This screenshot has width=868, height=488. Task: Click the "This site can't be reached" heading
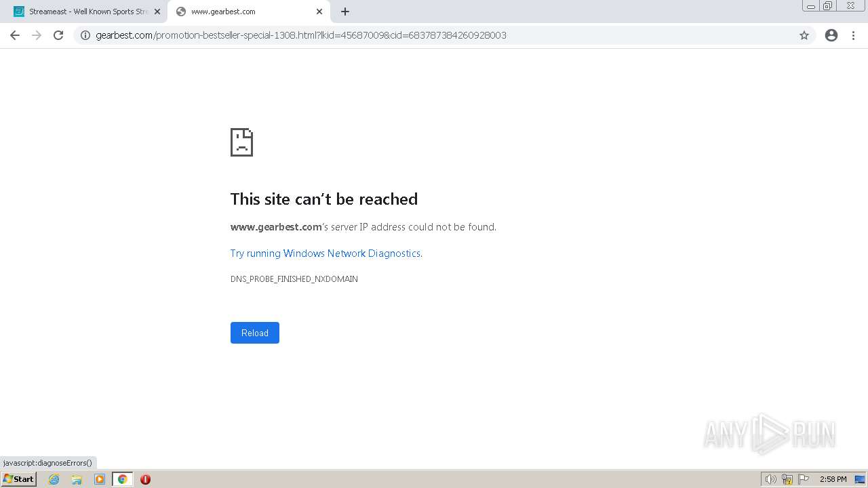point(324,199)
